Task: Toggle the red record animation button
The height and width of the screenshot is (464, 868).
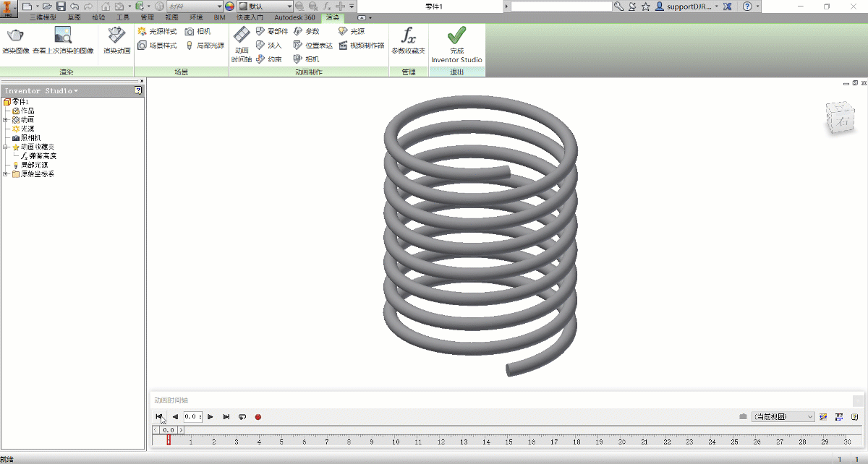Action: [258, 417]
